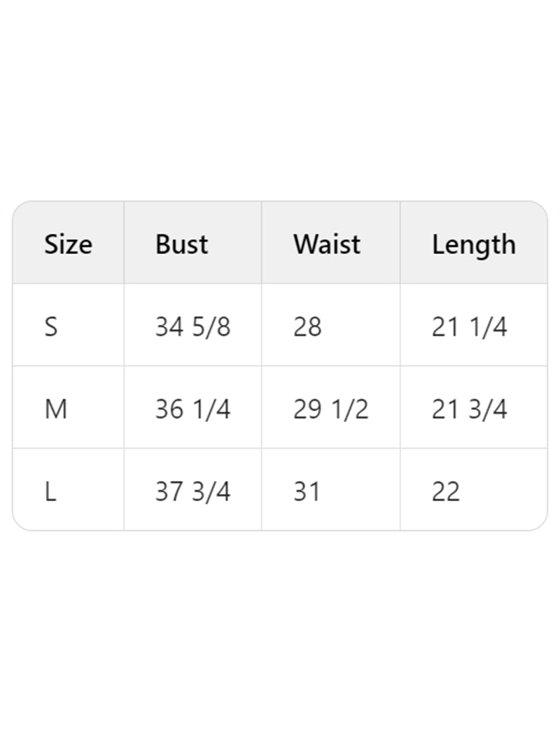Click the bust value 34 5/8
Viewport: 560px width, 735px height.
(x=192, y=327)
